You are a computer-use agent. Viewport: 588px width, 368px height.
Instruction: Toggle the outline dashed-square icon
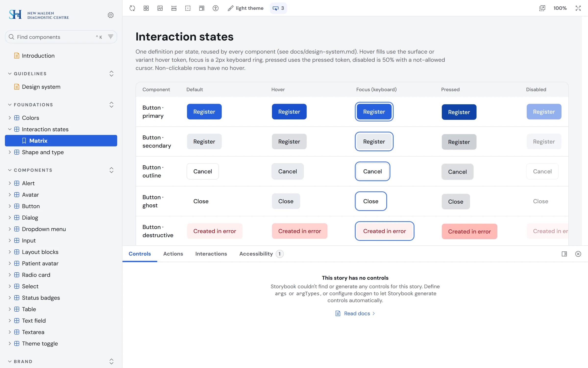[x=188, y=8]
